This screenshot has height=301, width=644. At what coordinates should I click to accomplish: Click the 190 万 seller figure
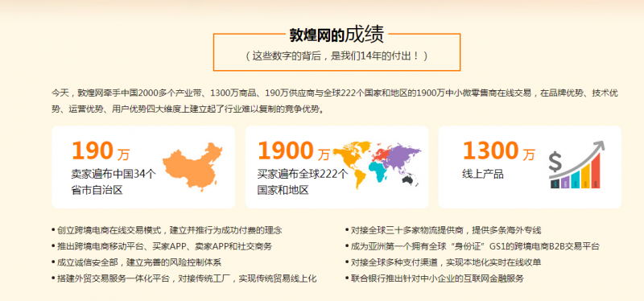pos(101,150)
